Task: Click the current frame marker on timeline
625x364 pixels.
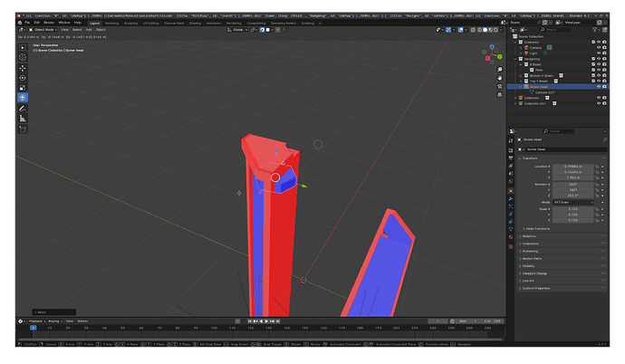Action: (34, 328)
